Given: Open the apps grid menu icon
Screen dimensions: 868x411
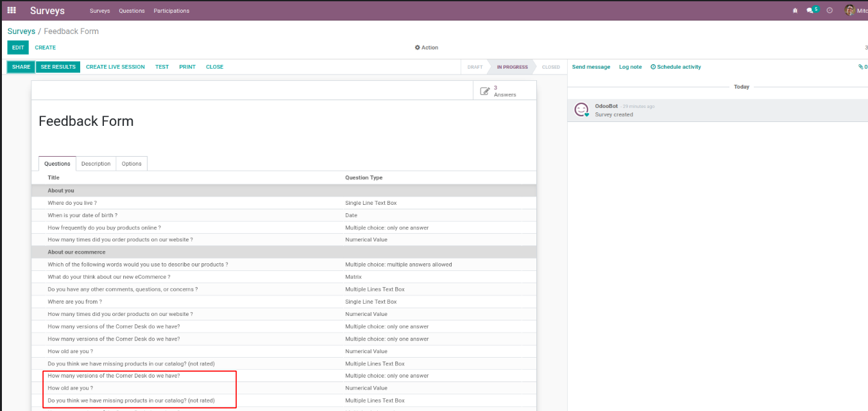Looking at the screenshot, I should tap(12, 10).
